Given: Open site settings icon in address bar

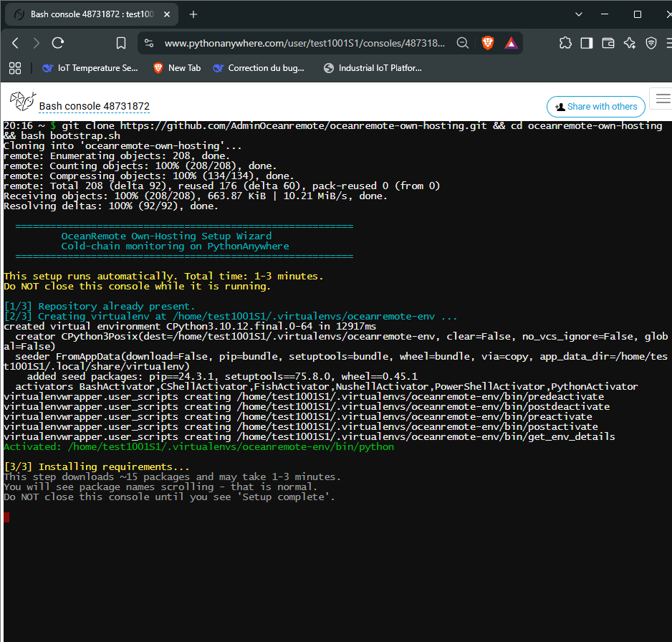Looking at the screenshot, I should click(x=149, y=43).
